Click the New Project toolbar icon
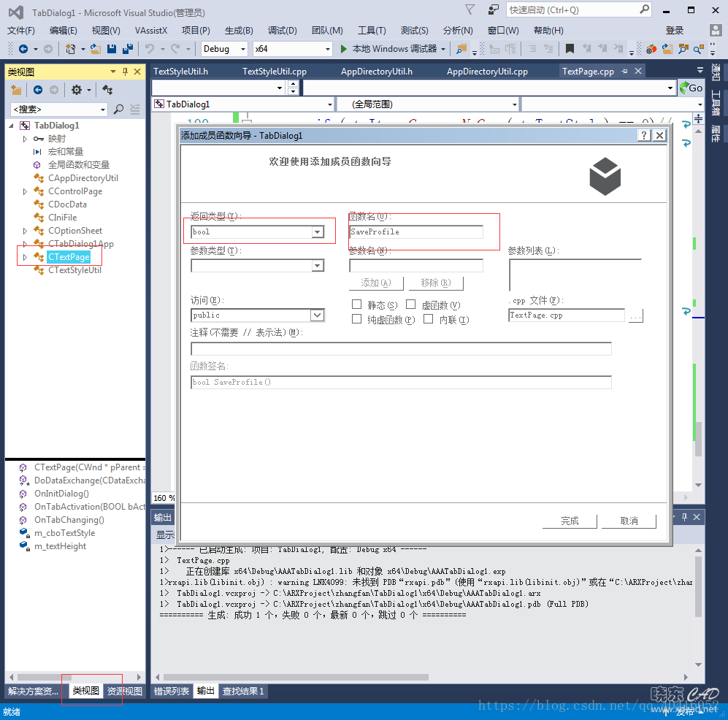 (x=71, y=49)
